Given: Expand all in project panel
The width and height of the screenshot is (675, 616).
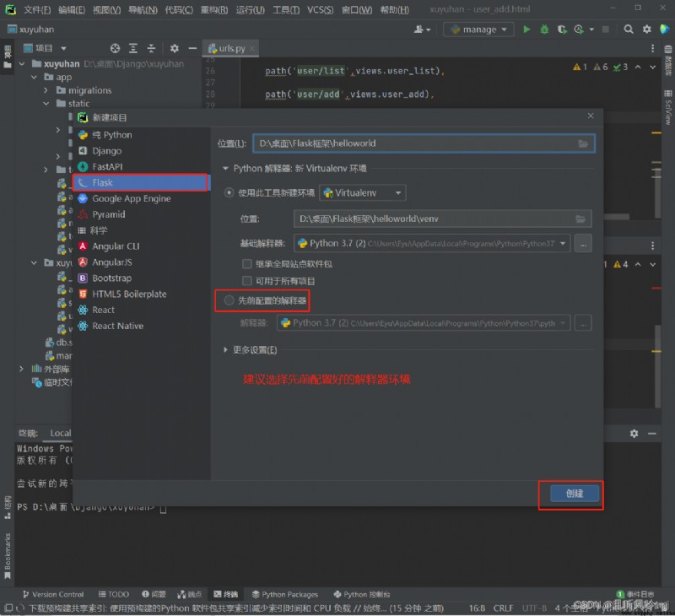Looking at the screenshot, I should click(133, 48).
